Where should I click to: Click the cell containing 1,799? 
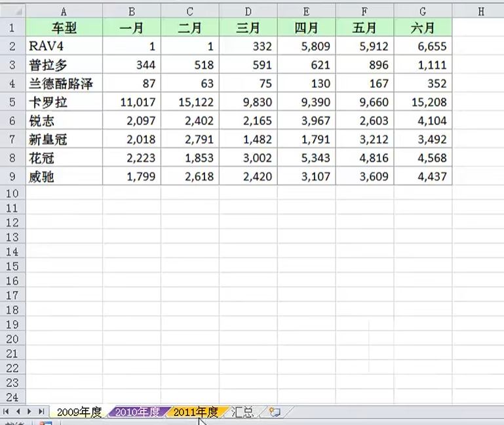pyautogui.click(x=132, y=176)
